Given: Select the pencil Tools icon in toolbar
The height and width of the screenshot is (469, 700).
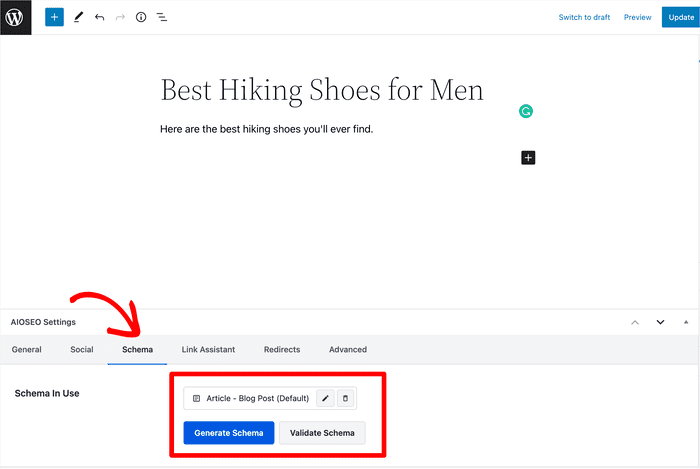Looking at the screenshot, I should [78, 17].
